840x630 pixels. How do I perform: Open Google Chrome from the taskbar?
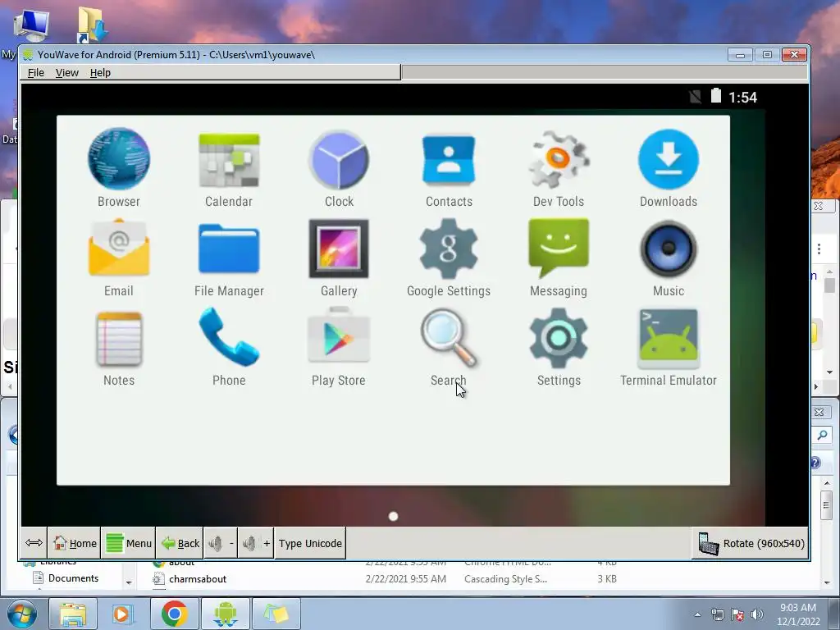point(174,614)
